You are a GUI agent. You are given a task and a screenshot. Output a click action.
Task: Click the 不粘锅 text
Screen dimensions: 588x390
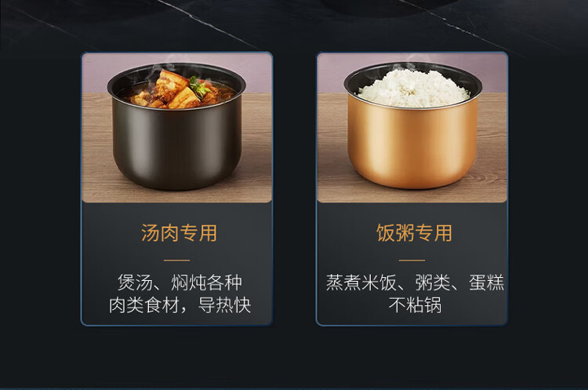tap(415, 304)
